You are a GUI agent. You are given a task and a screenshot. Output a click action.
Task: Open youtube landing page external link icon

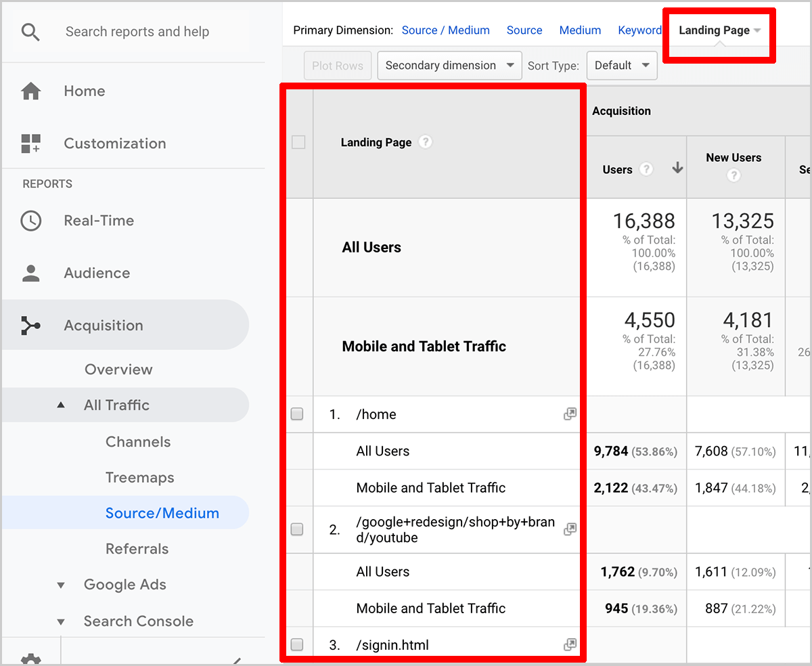(x=570, y=529)
